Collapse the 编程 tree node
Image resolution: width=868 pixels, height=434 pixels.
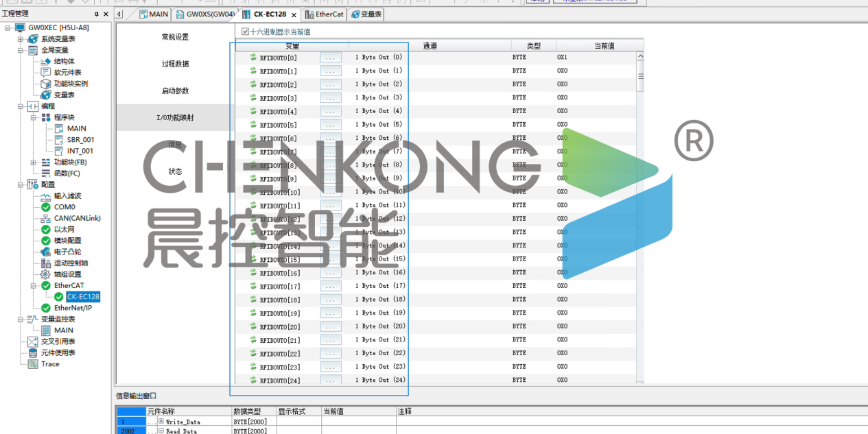coord(21,106)
